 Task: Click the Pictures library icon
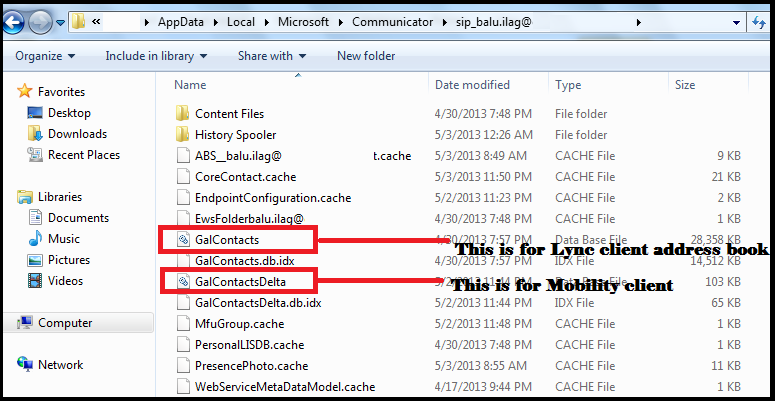(x=35, y=260)
